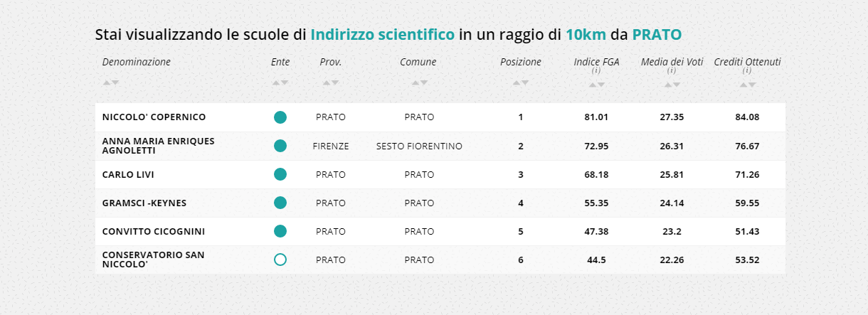This screenshot has width=868, height=315.
Task: Click the Posizione column header label
Action: click(521, 62)
